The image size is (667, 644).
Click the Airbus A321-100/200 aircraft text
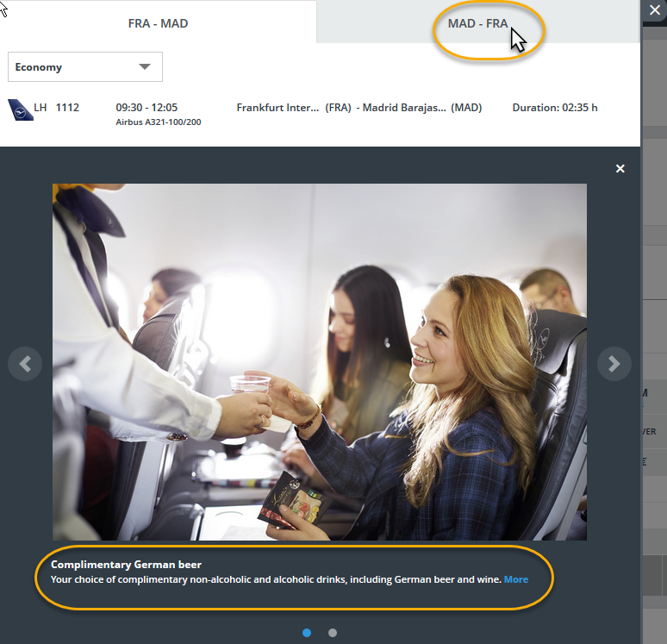tap(159, 122)
